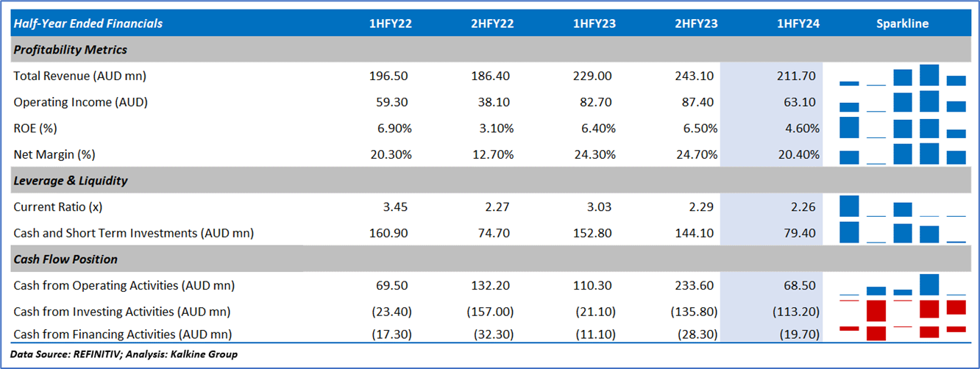
Task: Click the Cash and Short Term Investments sparkline
Action: coord(902,232)
